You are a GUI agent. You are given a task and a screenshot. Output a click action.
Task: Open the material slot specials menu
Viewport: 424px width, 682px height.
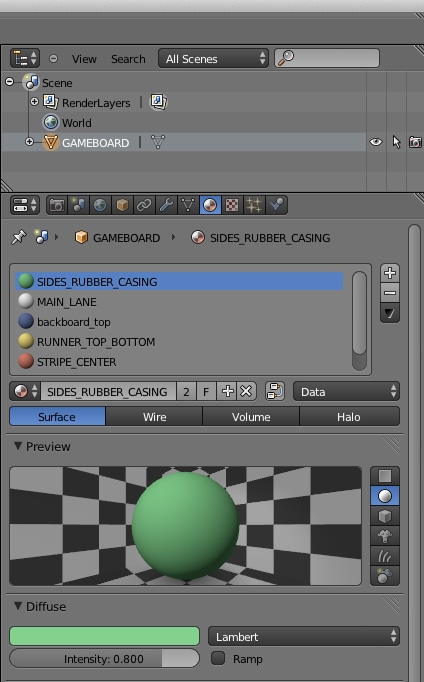(x=390, y=313)
